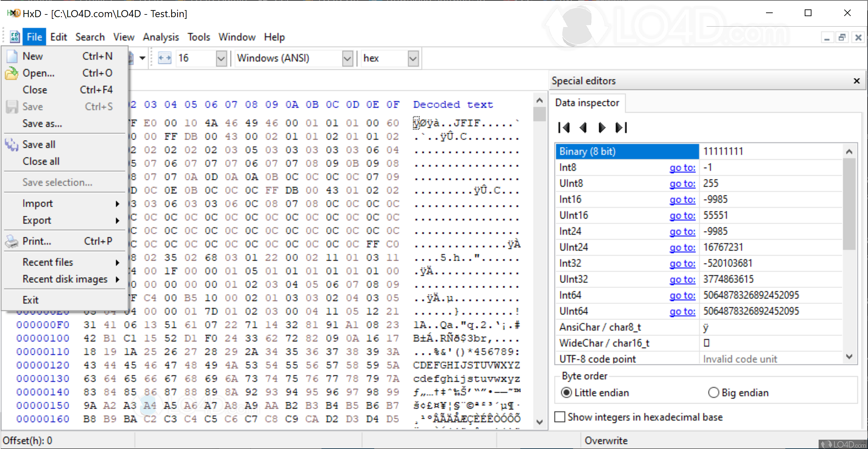Go to previous byte in Data inspector

[583, 128]
